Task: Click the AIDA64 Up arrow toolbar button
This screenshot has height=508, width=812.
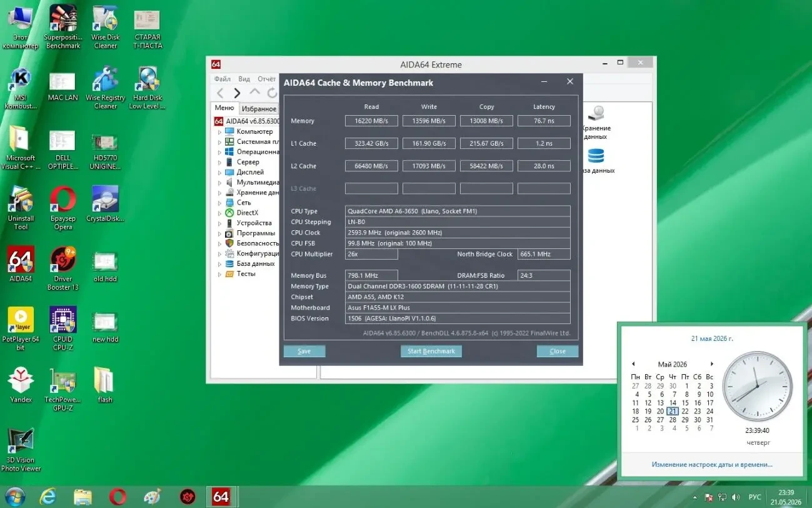Action: point(254,93)
